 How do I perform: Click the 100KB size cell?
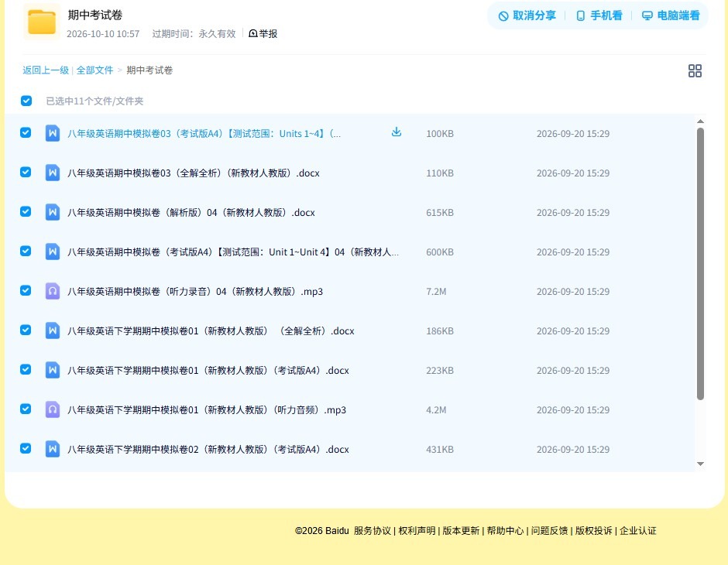(x=440, y=134)
